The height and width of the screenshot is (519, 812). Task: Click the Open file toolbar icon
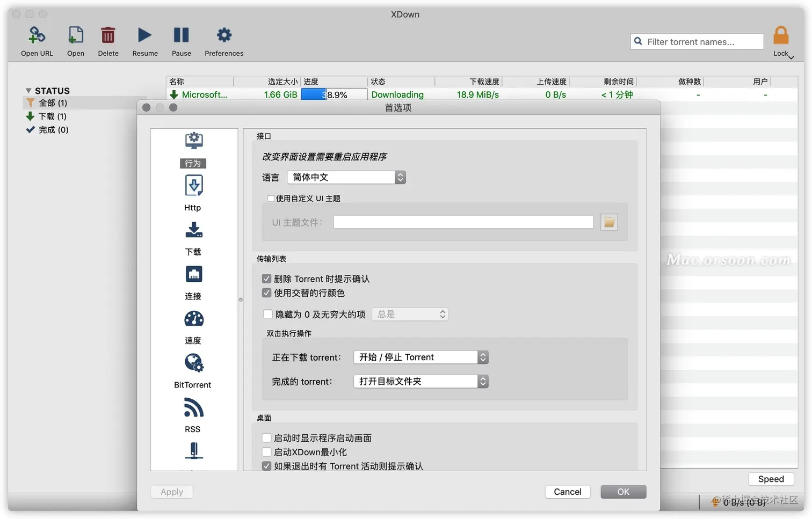(x=76, y=35)
